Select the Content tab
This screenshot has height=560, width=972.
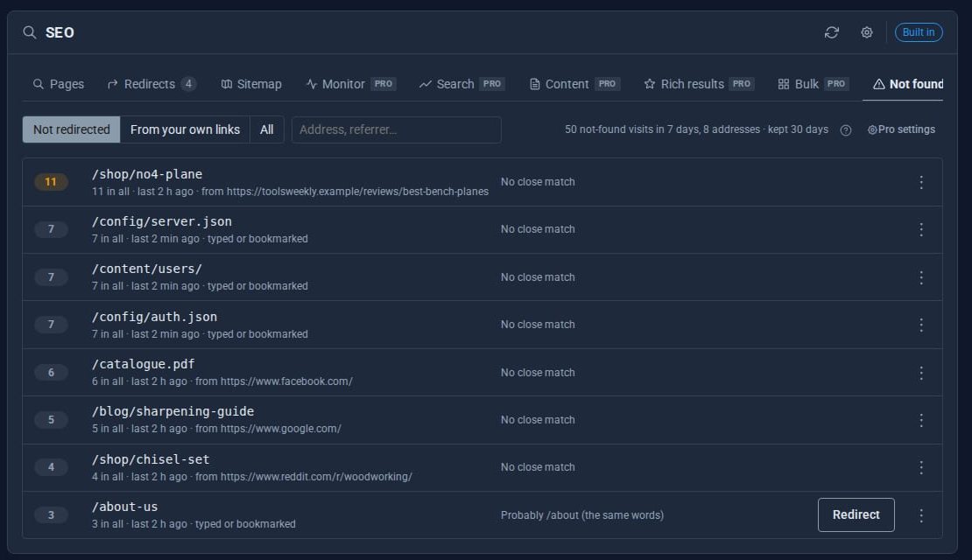pyautogui.click(x=574, y=84)
